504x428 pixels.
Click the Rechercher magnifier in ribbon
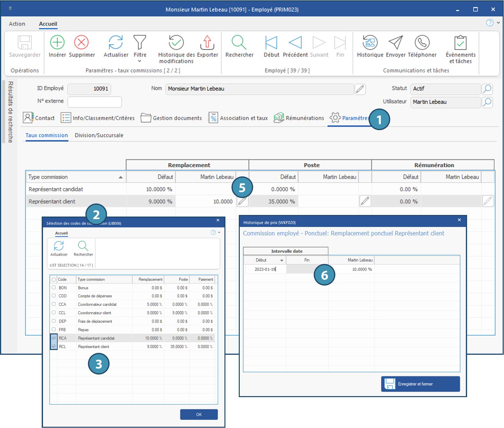(239, 42)
